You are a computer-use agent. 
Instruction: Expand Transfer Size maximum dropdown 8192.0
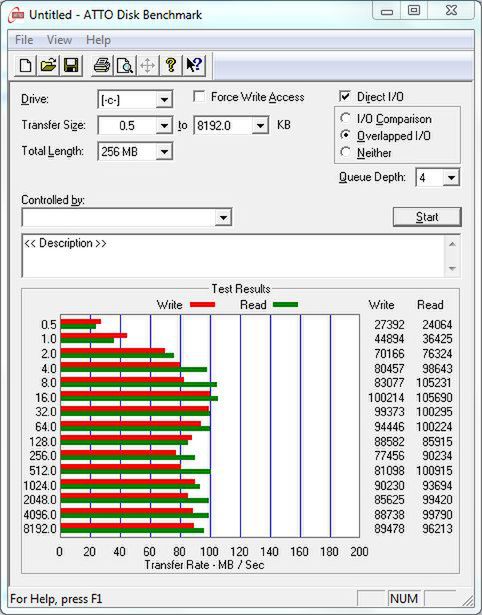point(260,126)
